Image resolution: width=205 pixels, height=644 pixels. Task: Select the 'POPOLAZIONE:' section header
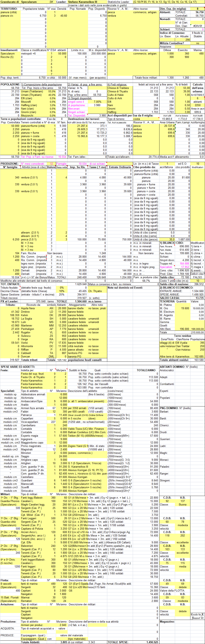pyautogui.click(x=10, y=84)
